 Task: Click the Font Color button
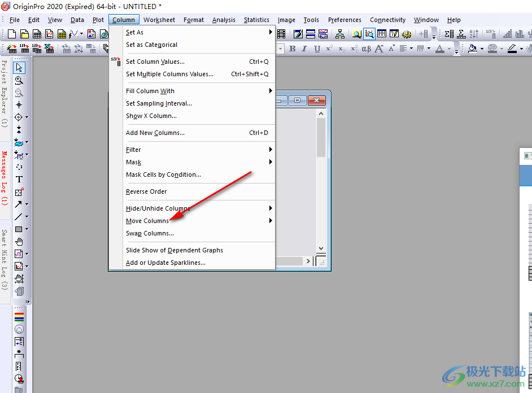440,49
